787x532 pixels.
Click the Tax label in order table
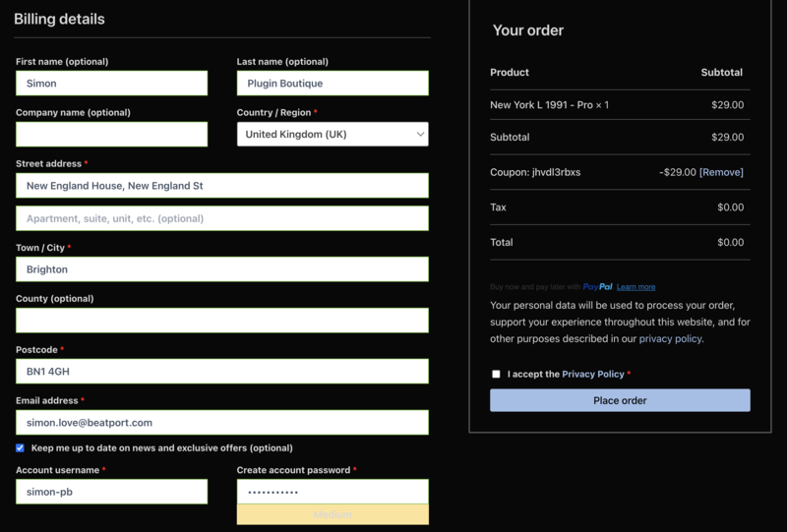[x=498, y=207]
